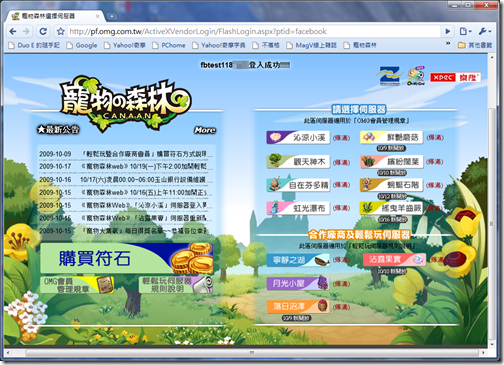Open the 2009-10-17 announcement about 10/19
Image resolution: width=504 pixels, height=365 pixels.
click(126, 166)
